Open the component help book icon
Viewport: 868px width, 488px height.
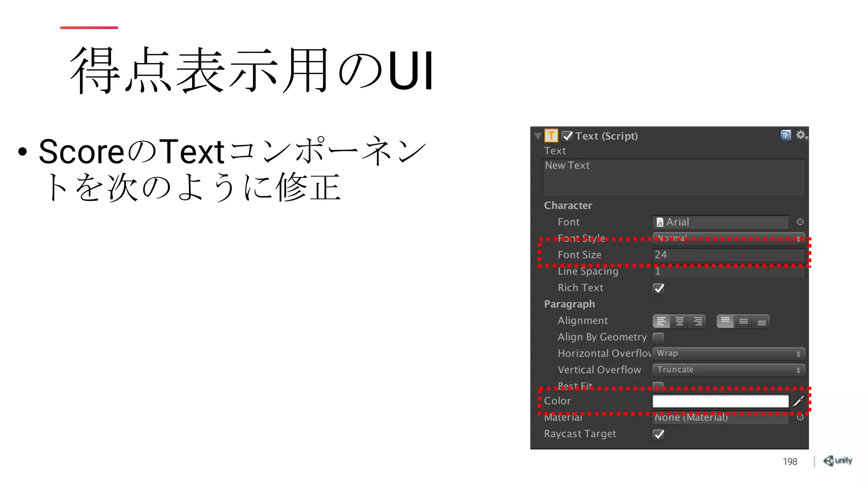(x=785, y=136)
